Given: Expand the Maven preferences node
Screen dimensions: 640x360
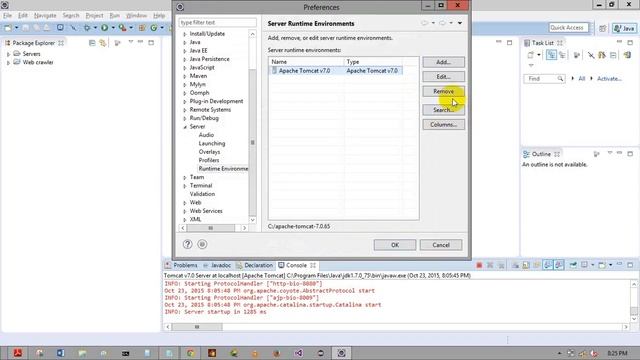Looking at the screenshot, I should 185,76.
